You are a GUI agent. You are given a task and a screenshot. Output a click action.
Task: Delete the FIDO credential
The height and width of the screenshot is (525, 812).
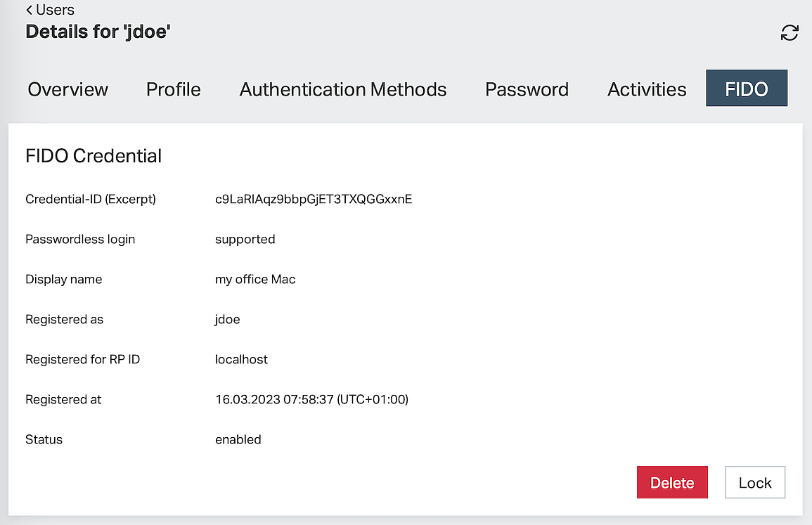(x=671, y=483)
